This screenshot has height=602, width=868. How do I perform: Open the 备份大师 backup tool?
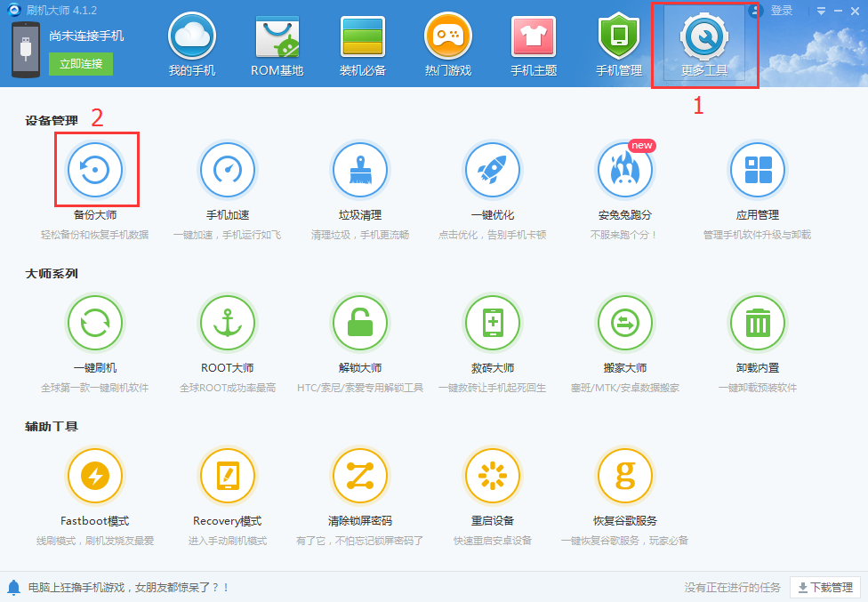click(95, 169)
